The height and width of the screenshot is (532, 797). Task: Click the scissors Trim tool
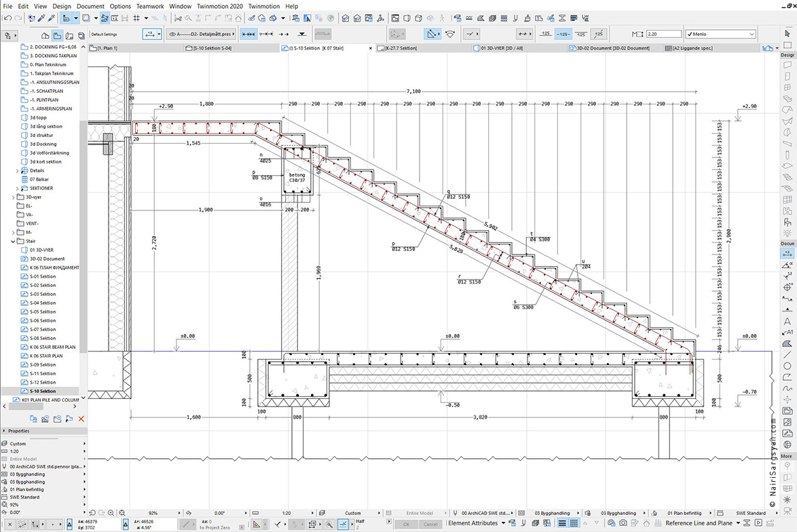[178, 18]
